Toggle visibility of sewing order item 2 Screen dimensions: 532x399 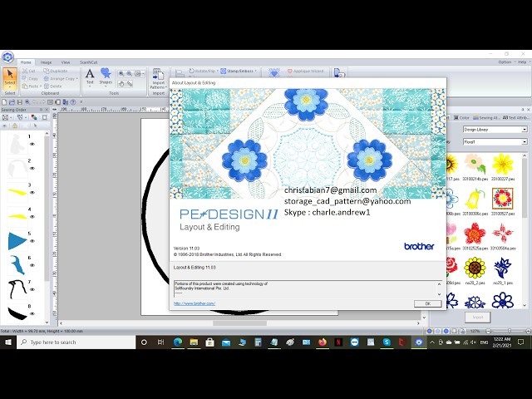tap(32, 168)
